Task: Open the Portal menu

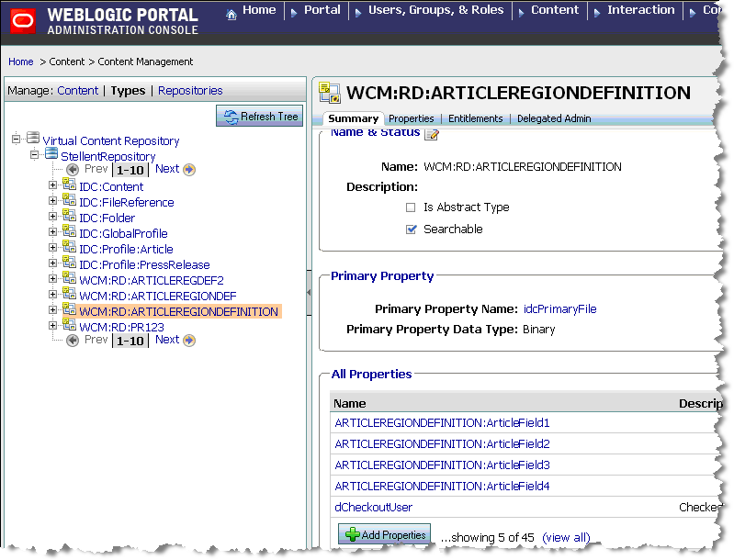Action: point(322,10)
